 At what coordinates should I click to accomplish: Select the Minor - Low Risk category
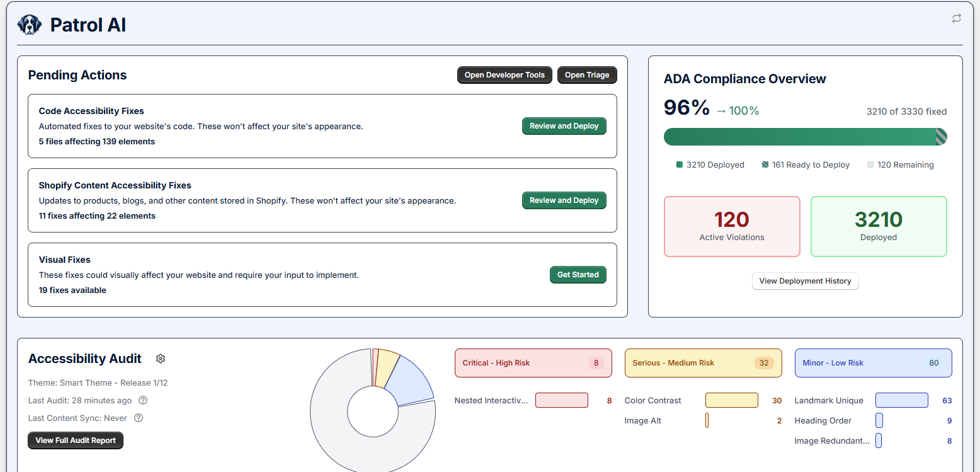pos(873,363)
